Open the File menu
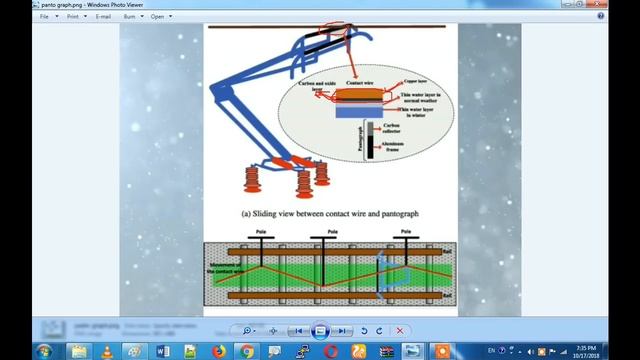 (44, 17)
